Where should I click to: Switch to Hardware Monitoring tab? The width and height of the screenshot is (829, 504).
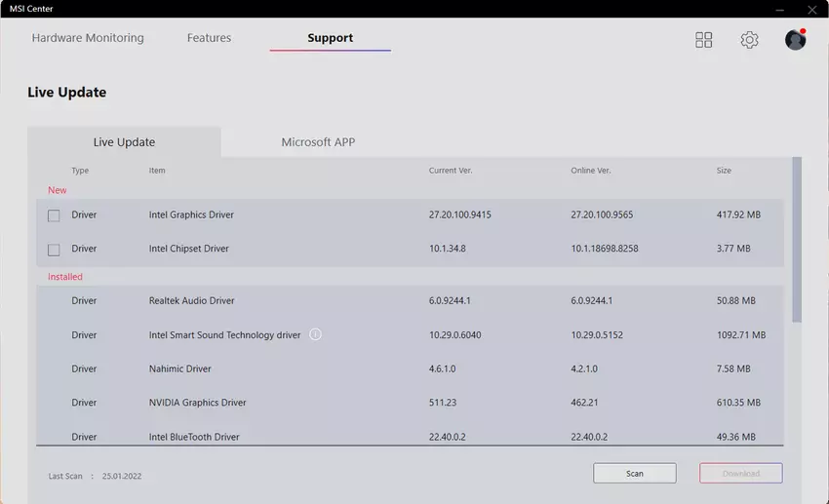tap(88, 38)
